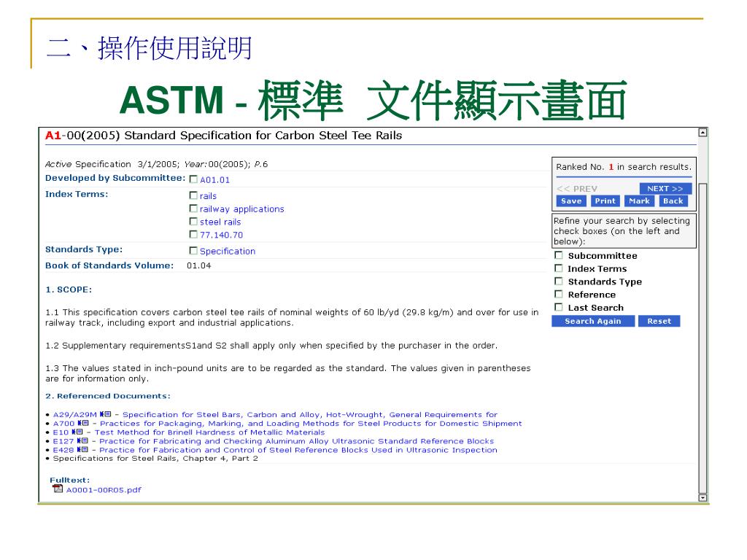
Task: Enable the 'steel rails' checkbox
Action: [193, 222]
